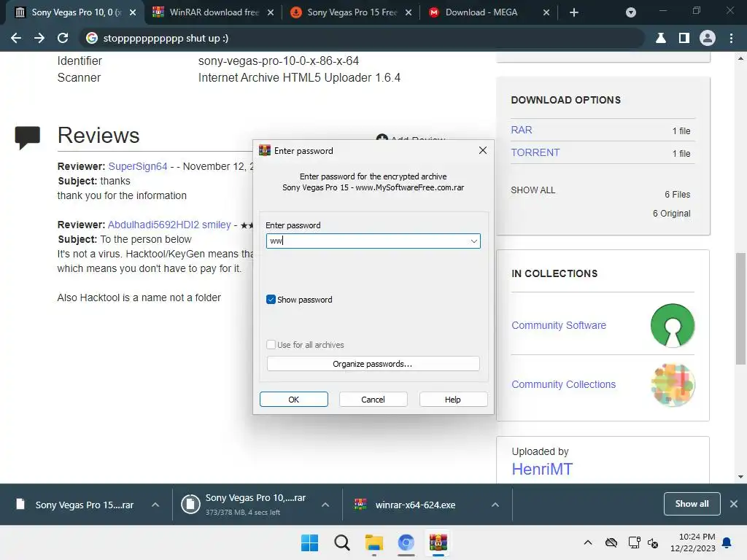The width and height of the screenshot is (747, 560).
Task: Click the Reviews speech bubble icon
Action: (x=28, y=138)
